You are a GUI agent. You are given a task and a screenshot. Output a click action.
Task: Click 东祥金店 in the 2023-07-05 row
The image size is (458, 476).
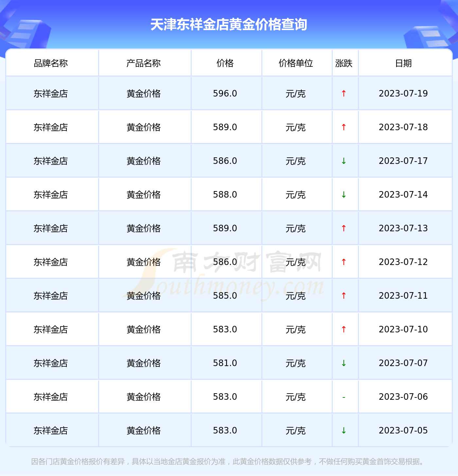coord(51,431)
